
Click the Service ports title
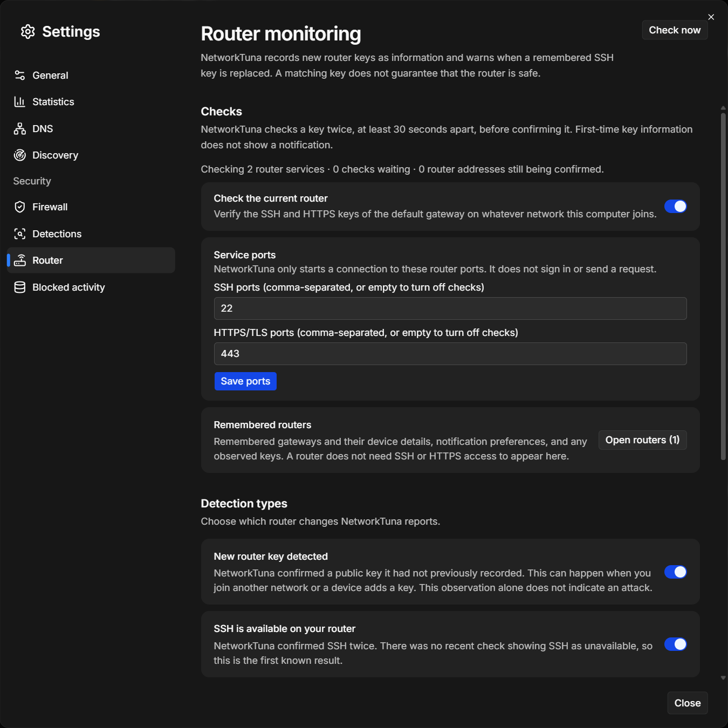point(245,255)
